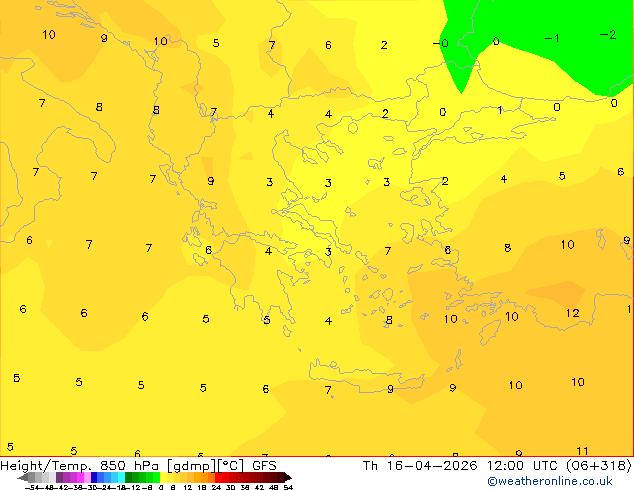The image size is (634, 490).
Task: Click the dark brown right arrowhead of the legend
Action: [287, 478]
